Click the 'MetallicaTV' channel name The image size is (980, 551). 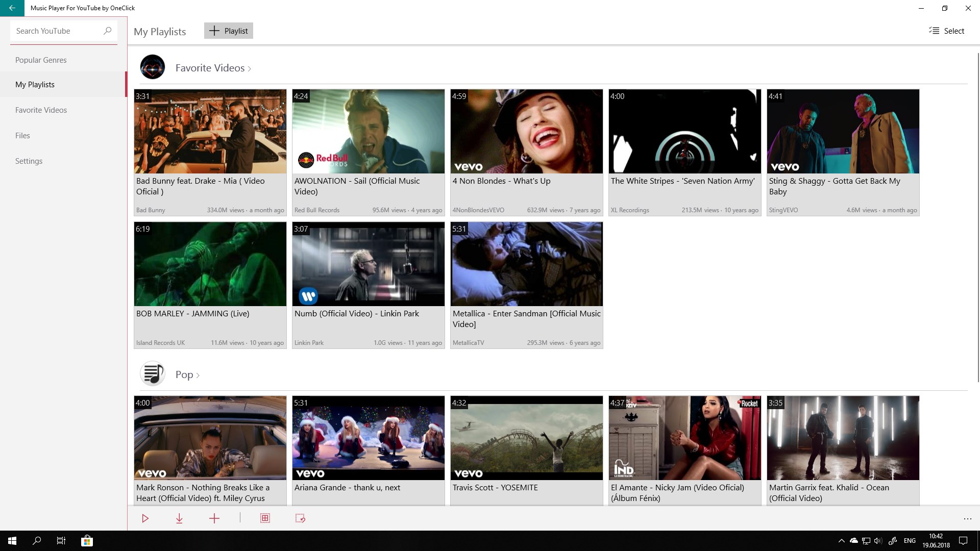468,343
